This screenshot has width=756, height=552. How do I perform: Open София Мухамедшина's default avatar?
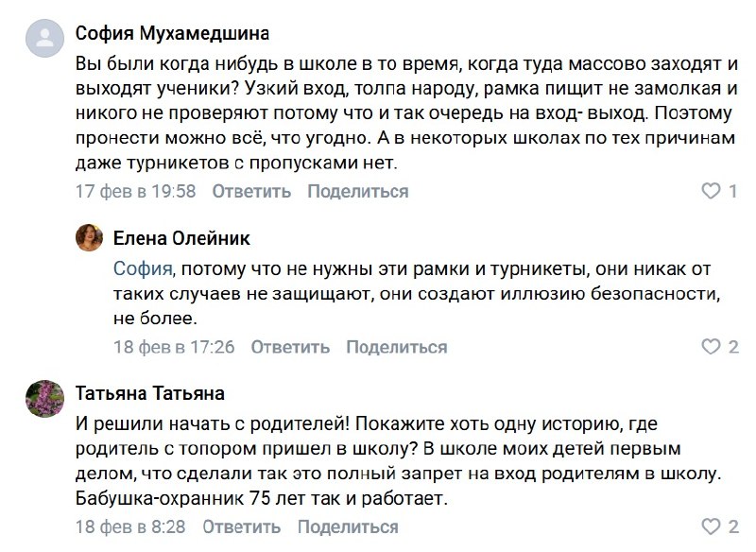tap(43, 40)
